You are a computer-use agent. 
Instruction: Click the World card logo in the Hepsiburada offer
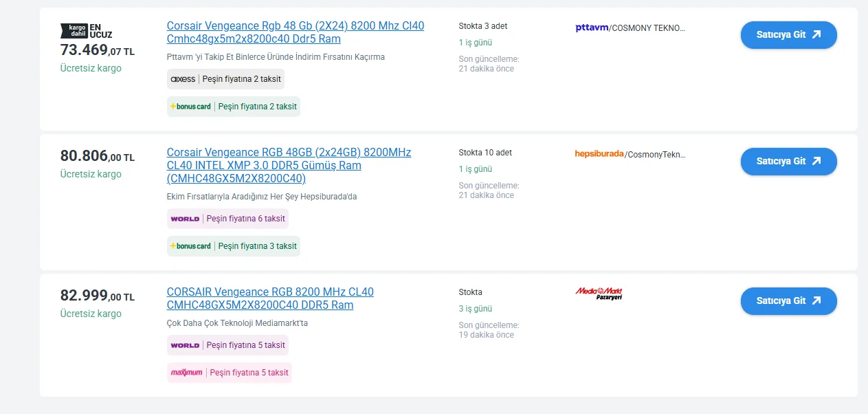[185, 219]
